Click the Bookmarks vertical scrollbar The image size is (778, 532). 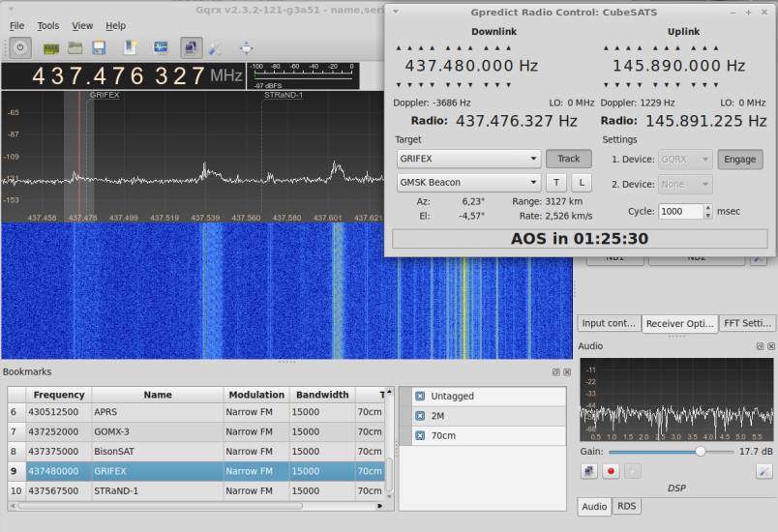tap(390, 475)
